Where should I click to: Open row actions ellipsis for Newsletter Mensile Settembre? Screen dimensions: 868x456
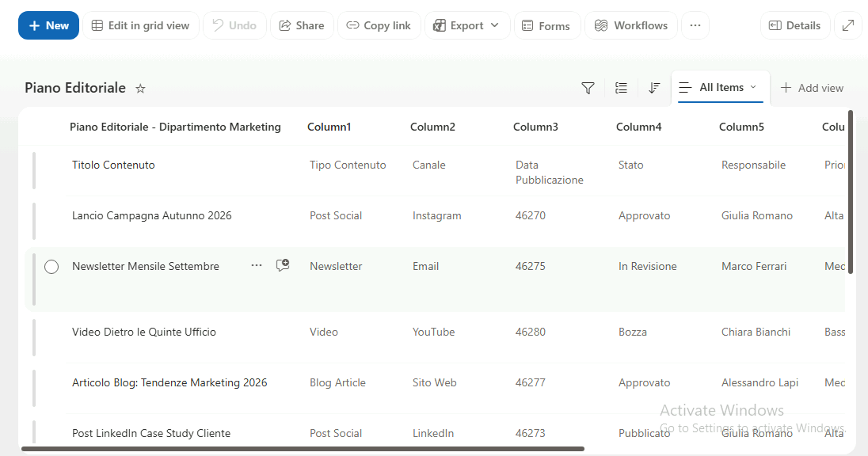257,266
